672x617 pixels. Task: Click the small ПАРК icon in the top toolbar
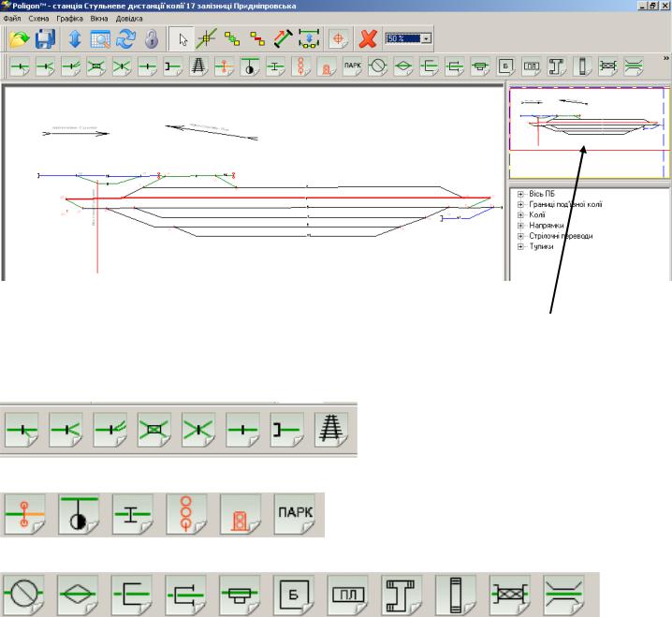pos(353,66)
